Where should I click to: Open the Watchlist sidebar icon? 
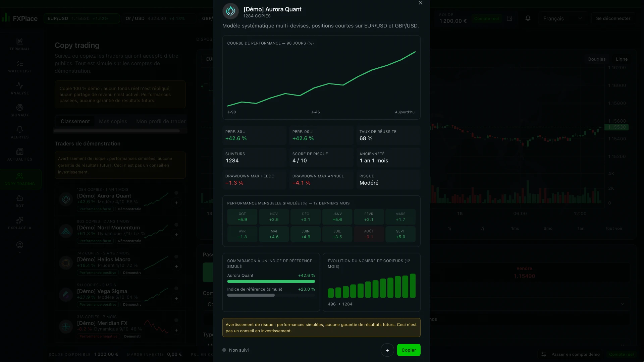(x=20, y=66)
